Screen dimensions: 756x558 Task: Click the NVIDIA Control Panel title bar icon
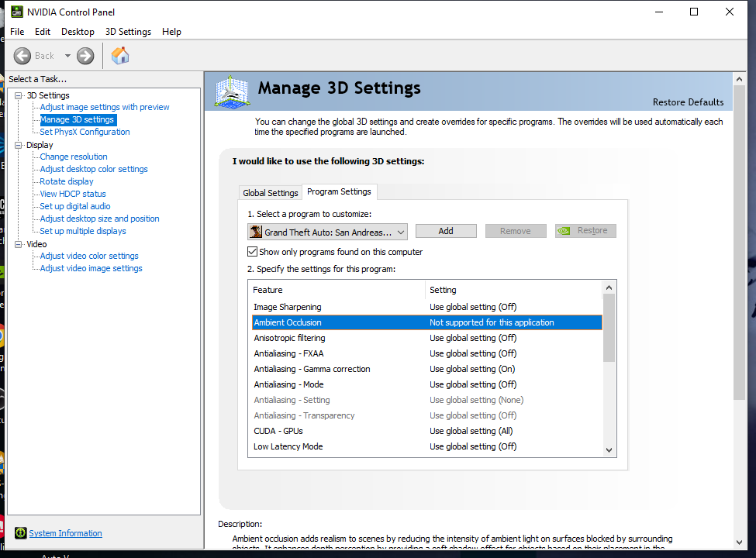coord(16,12)
